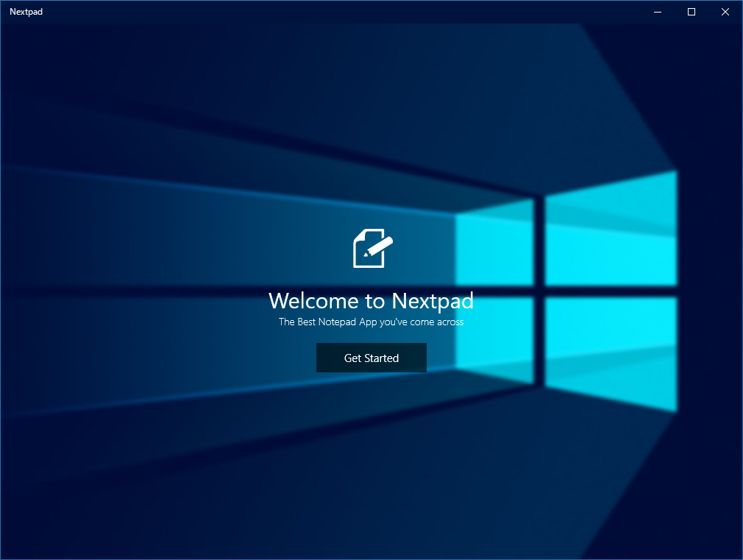
Task: Click the dark Get Started banner
Action: [371, 358]
